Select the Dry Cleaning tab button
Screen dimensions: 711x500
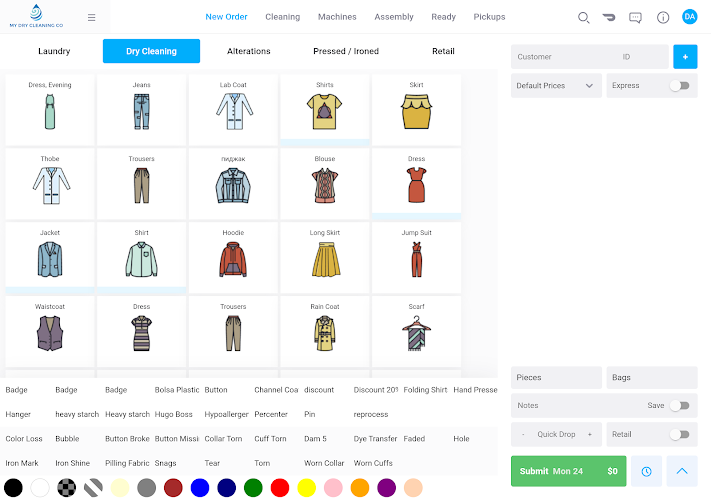click(x=151, y=51)
